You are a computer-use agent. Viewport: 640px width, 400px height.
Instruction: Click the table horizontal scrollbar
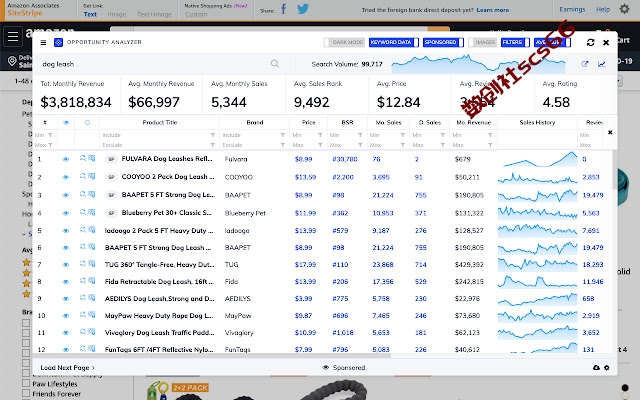tap(212, 356)
